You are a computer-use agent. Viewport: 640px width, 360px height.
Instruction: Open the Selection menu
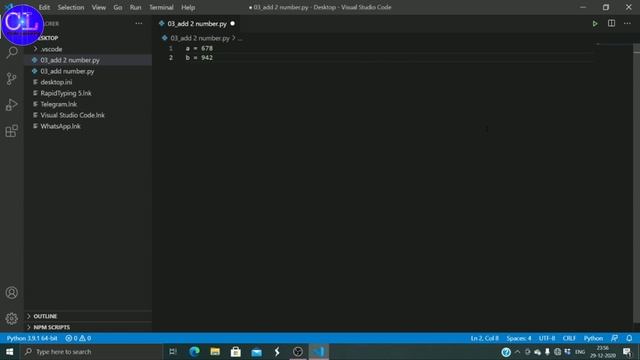coord(71,7)
